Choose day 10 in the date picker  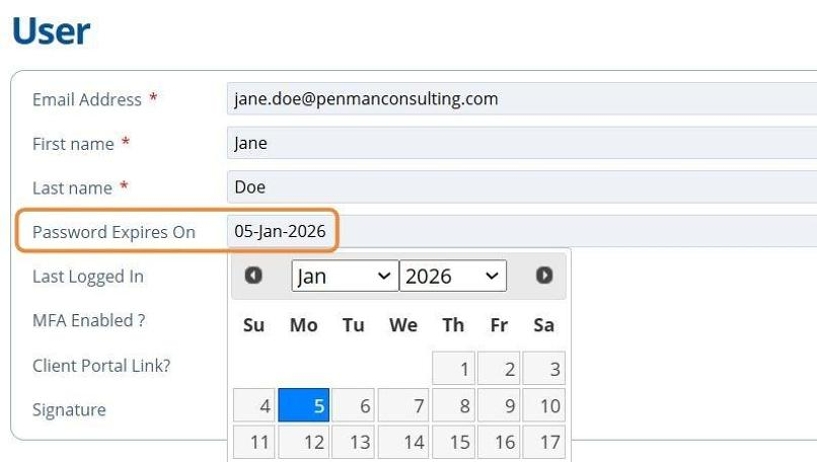(543, 406)
